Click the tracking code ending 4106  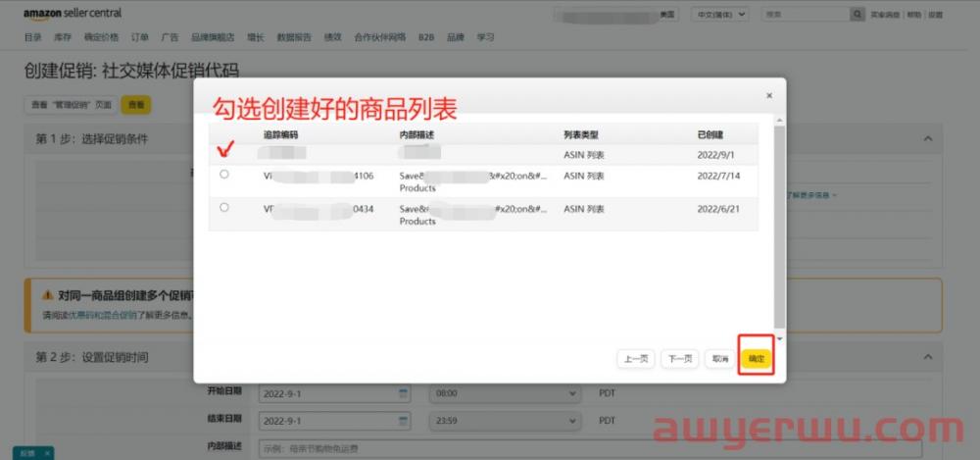click(x=318, y=176)
